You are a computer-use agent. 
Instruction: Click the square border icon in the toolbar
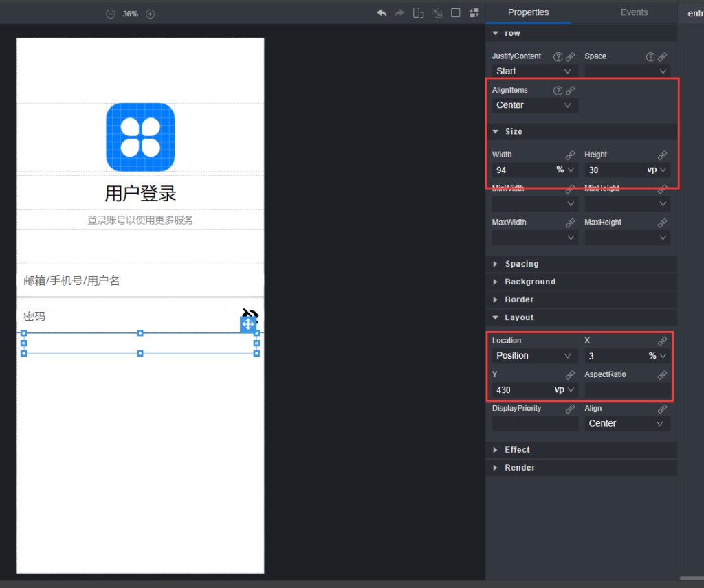click(x=455, y=13)
